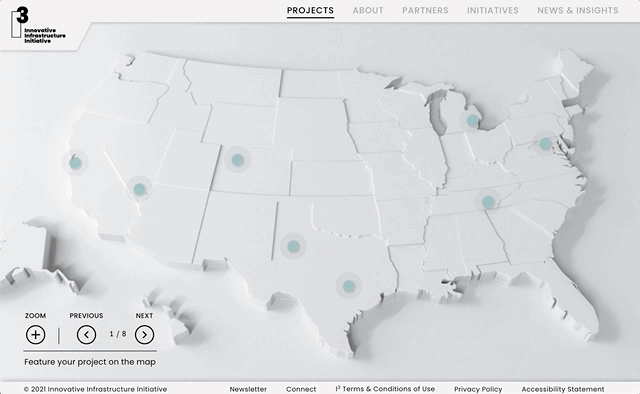
Task: Open the Partners tab
Action: [x=425, y=11]
